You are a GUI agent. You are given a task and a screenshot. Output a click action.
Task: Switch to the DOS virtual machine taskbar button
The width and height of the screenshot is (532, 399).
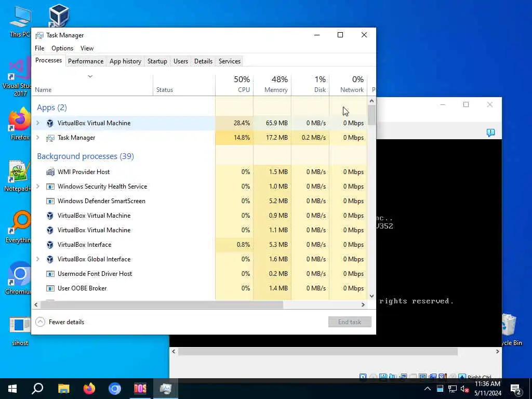coord(140,389)
